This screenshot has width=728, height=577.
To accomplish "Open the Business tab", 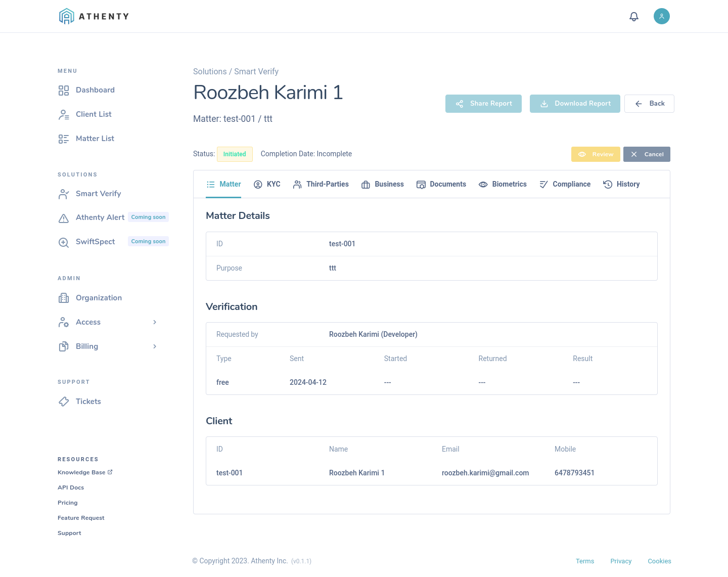I will click(383, 185).
